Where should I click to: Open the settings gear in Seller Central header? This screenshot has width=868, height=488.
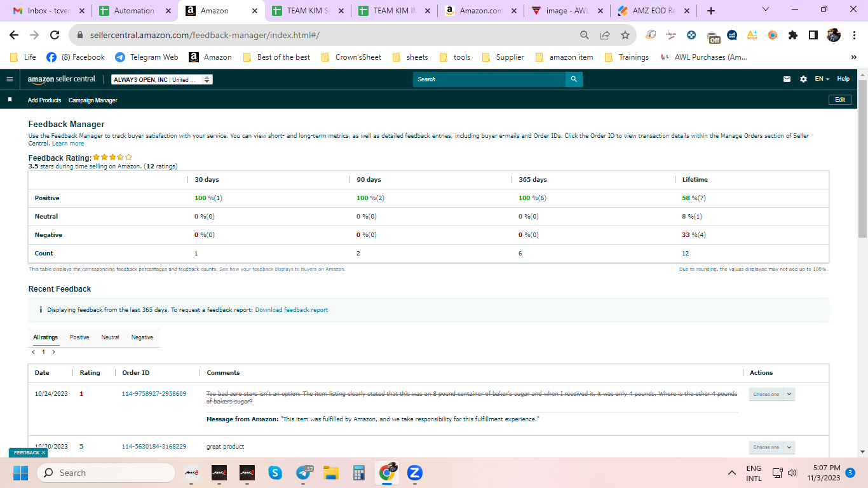[x=803, y=79]
